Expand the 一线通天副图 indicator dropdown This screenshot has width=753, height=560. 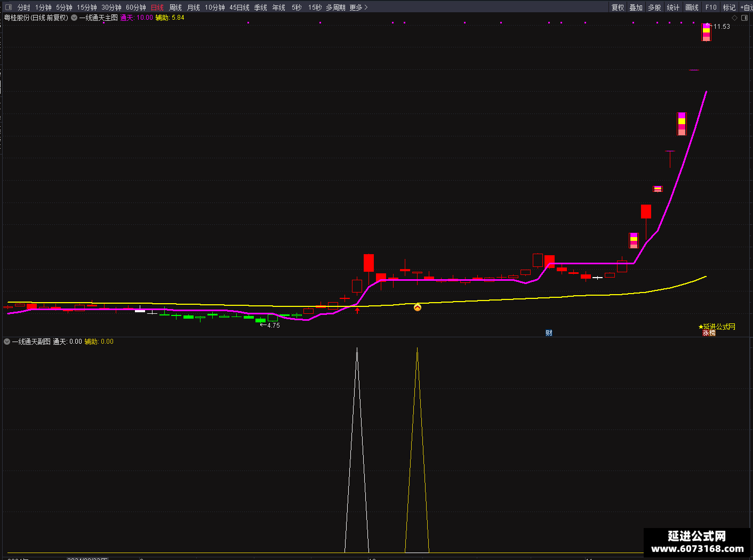click(7, 342)
